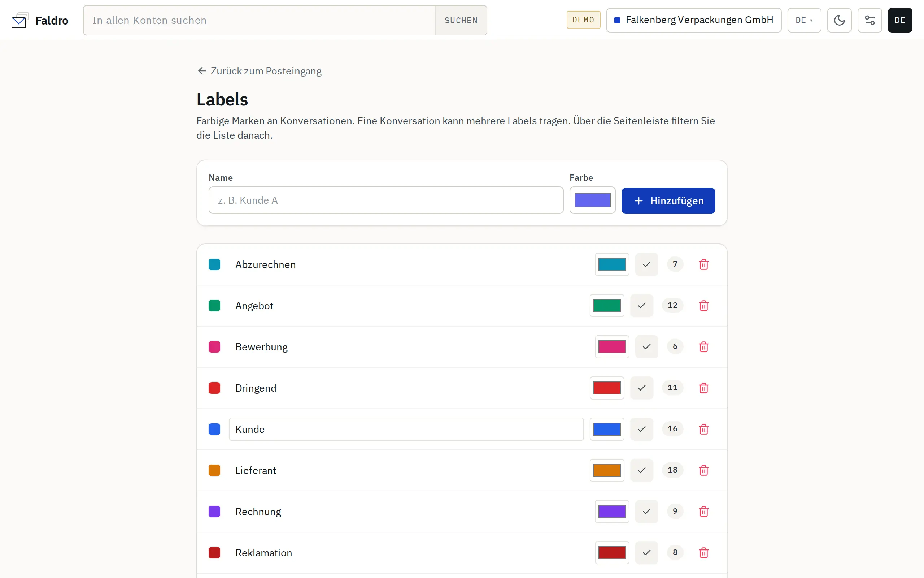Confirm changes for Angebot with checkmark
The image size is (924, 578).
(641, 306)
